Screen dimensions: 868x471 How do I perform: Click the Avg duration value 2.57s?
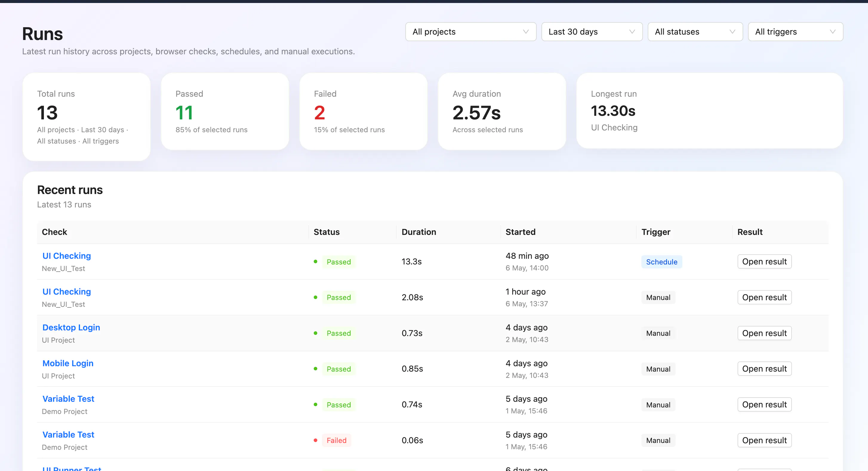coord(476,113)
